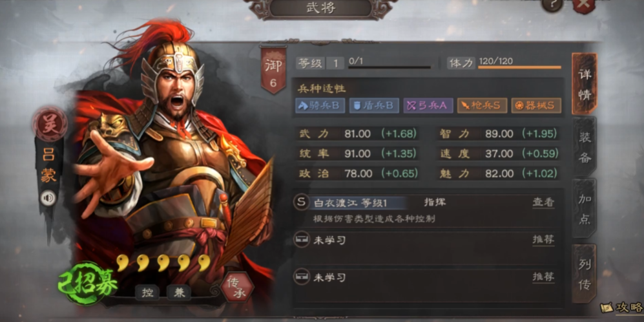Play Lü Meng's voice with speaker icon
Viewport: 644px width, 322px height.
pos(49,199)
